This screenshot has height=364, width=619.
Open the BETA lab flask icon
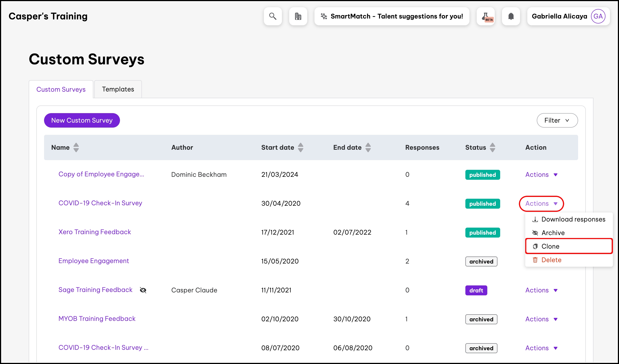click(486, 16)
